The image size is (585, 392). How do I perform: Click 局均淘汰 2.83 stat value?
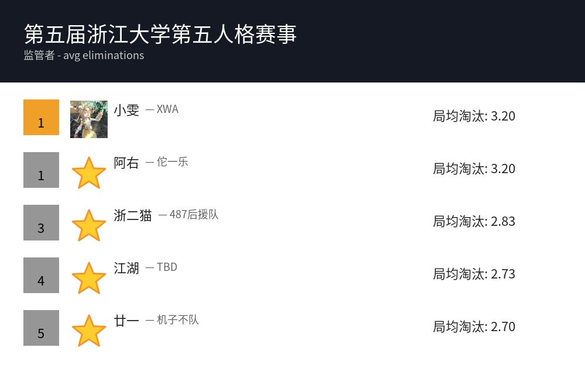pyautogui.click(x=474, y=221)
